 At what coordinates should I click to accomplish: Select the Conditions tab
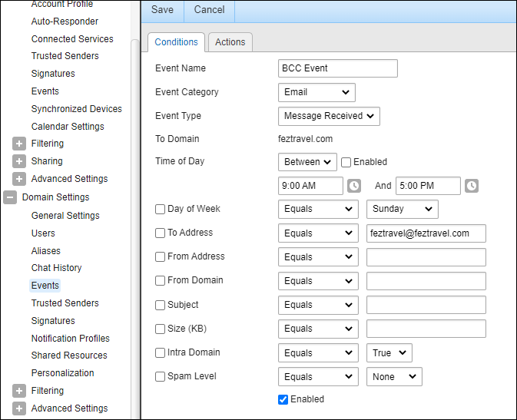pyautogui.click(x=176, y=42)
